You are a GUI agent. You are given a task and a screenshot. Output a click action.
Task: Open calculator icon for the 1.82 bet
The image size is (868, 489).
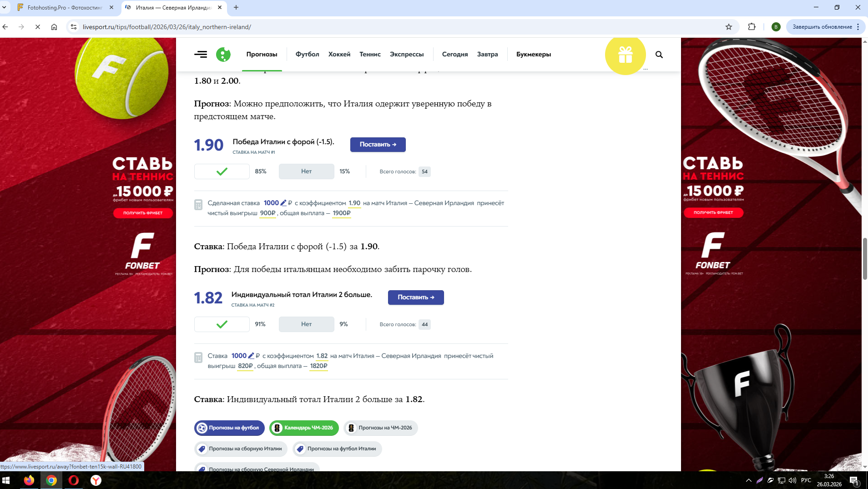tap(198, 358)
